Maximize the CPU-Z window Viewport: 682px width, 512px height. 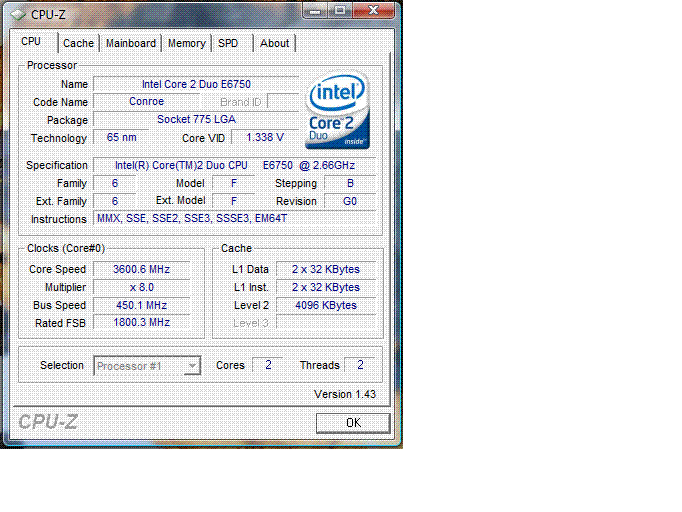pos(340,10)
